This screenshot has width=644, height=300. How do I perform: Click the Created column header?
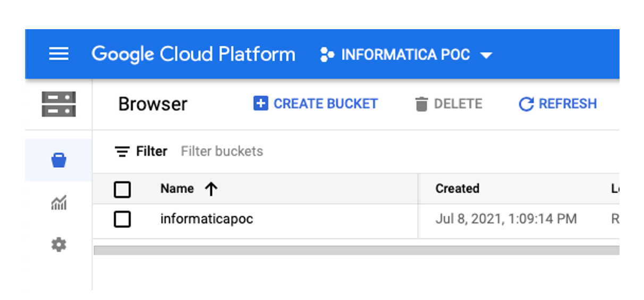click(457, 189)
